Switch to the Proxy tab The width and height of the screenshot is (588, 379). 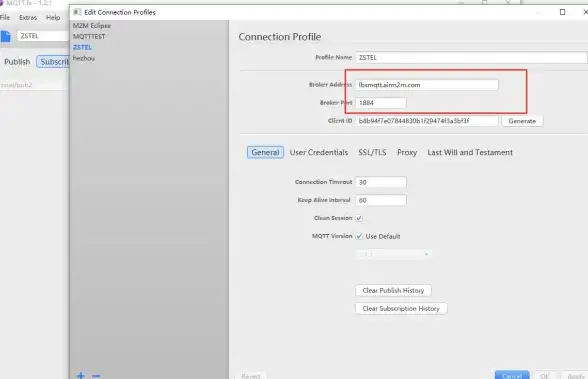[x=407, y=153]
